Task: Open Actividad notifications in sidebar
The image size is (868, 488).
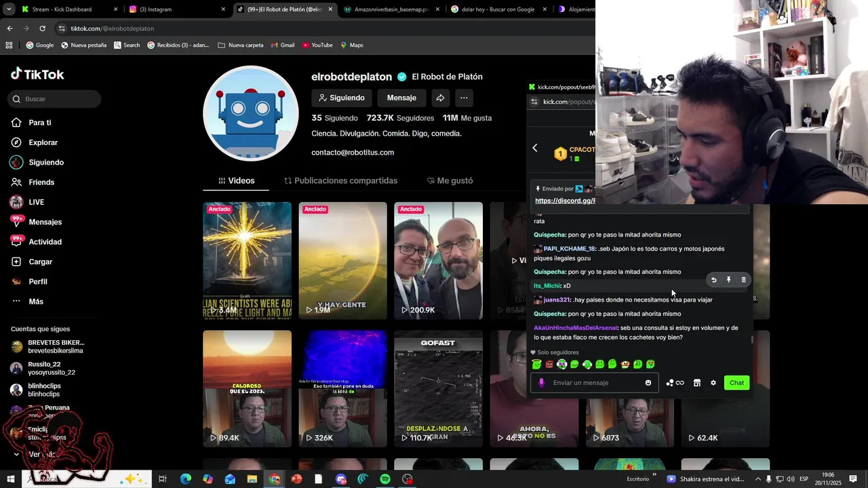Action: pos(45,242)
